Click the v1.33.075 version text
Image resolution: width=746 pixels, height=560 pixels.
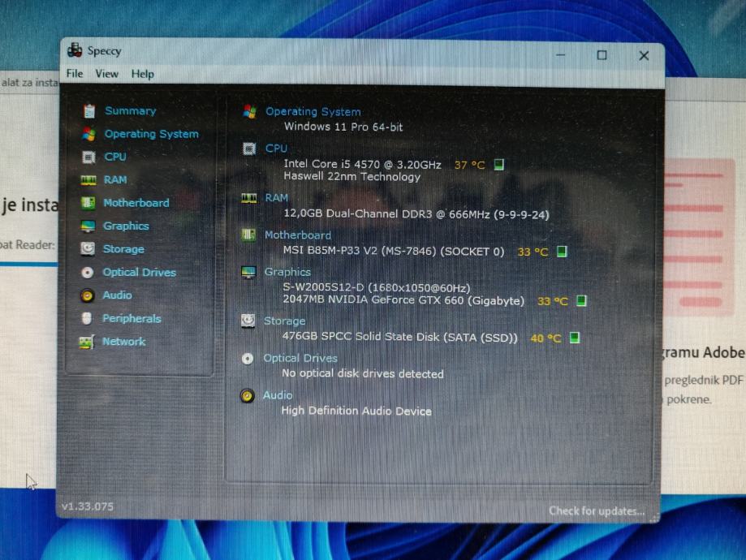[88, 506]
